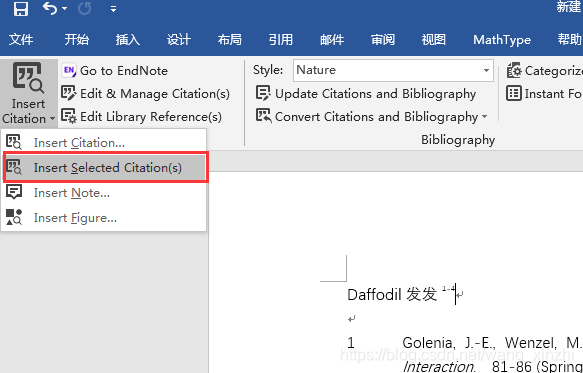The height and width of the screenshot is (373, 583).
Task: Expand Convert Citations and Bibliography dropdown arrow
Action: pos(484,117)
